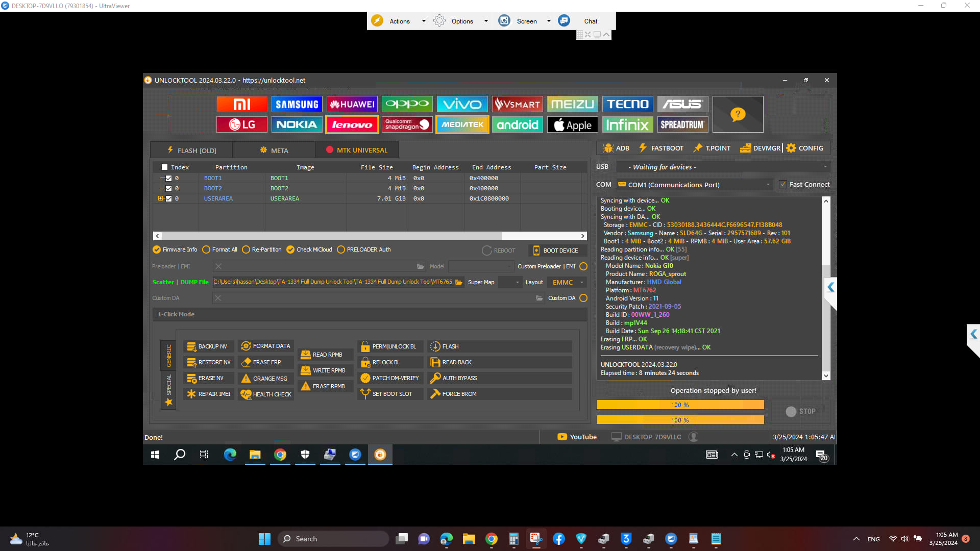Image resolution: width=980 pixels, height=551 pixels.
Task: Expand the USERAREA tree row
Action: (x=160, y=198)
